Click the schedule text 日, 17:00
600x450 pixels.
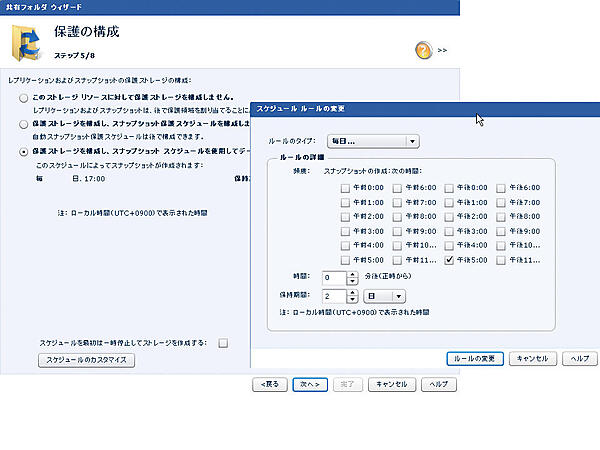click(x=88, y=179)
